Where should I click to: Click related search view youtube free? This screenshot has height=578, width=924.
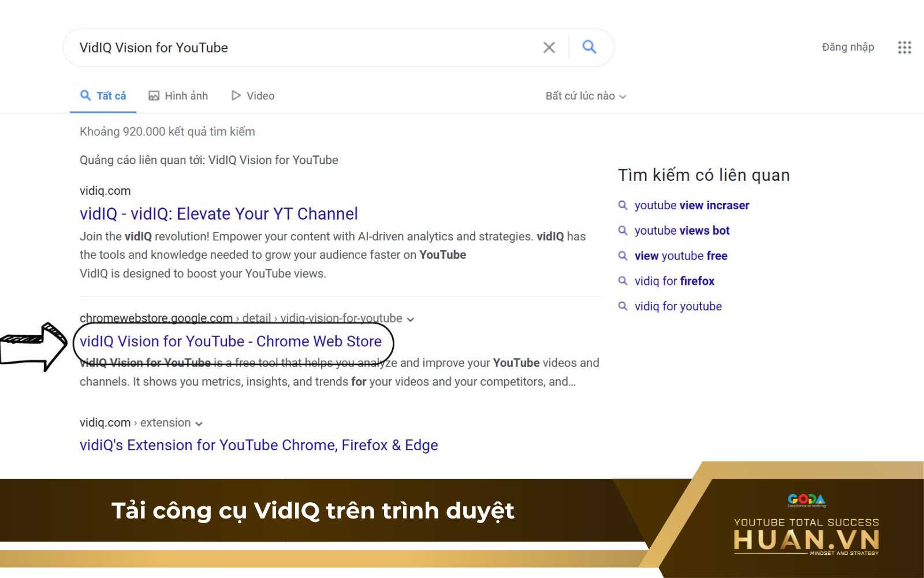pyautogui.click(x=681, y=256)
